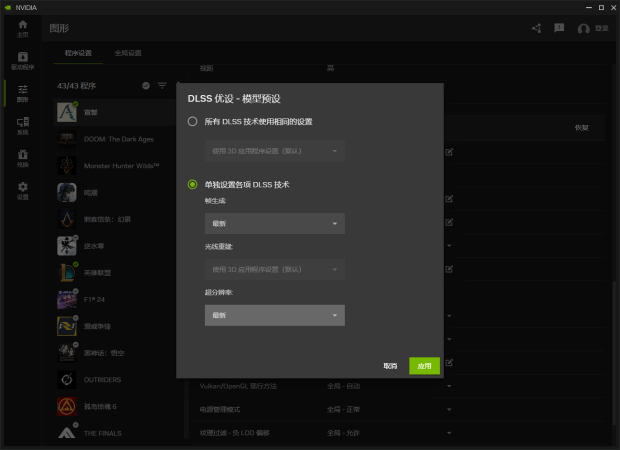
Task: Open the 光线重建 dropdown
Action: click(x=275, y=269)
